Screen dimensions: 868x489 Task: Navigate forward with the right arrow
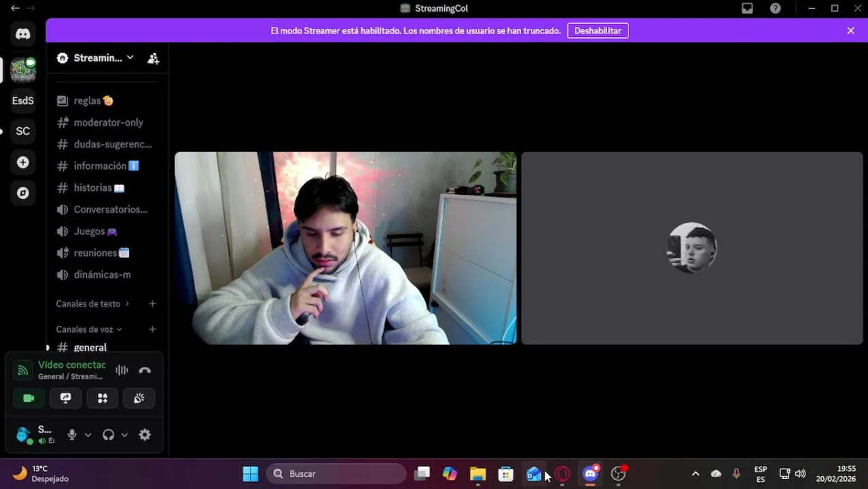pos(30,8)
